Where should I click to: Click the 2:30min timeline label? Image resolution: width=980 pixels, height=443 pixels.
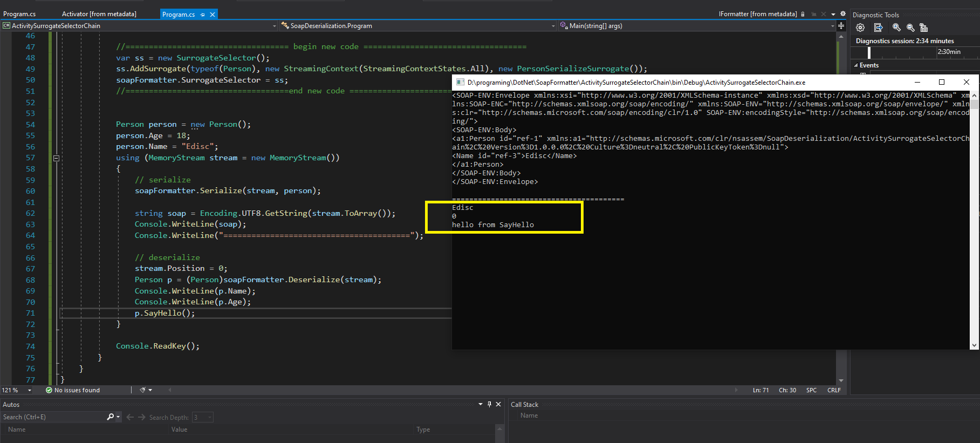click(x=949, y=52)
